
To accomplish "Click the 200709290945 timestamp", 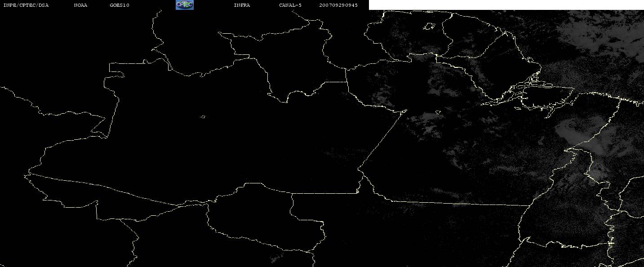I will (x=338, y=5).
